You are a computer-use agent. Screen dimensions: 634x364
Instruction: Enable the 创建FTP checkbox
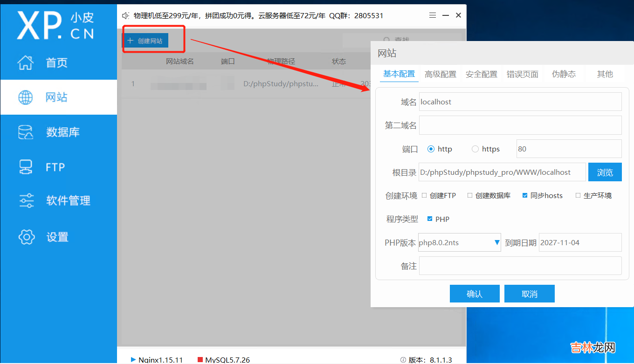click(x=424, y=196)
